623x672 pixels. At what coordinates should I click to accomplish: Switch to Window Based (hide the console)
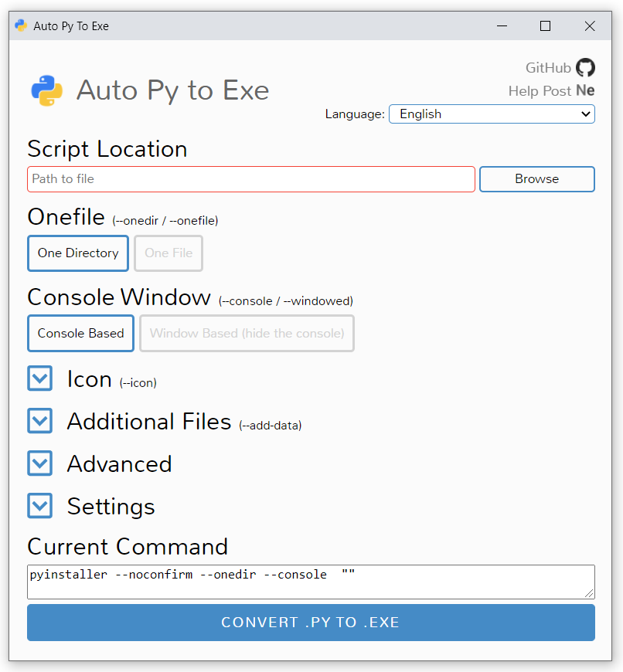click(247, 333)
